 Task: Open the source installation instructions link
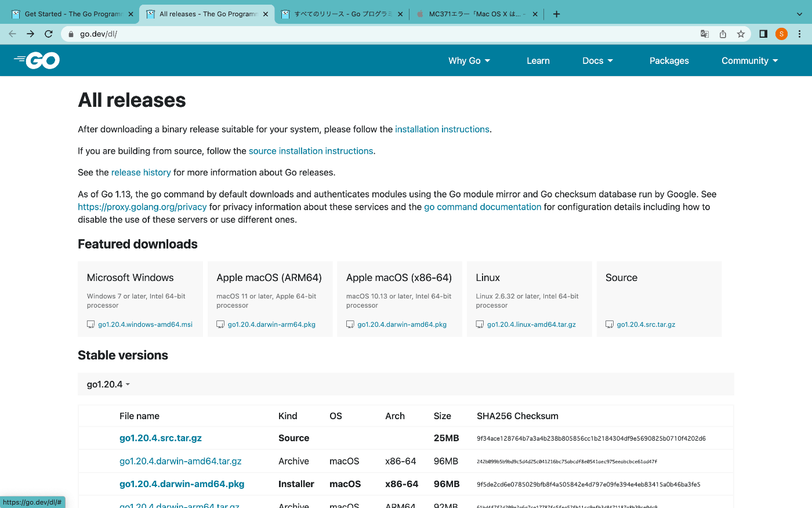311,151
